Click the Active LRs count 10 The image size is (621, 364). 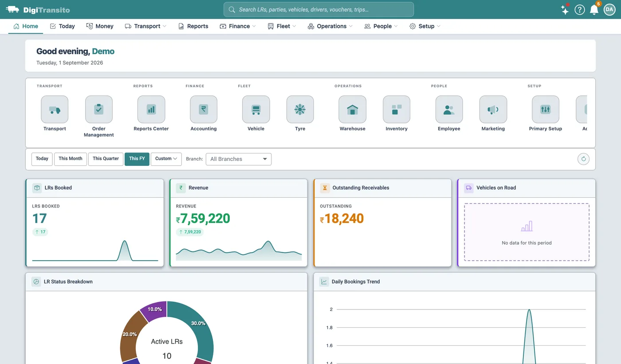[x=167, y=356]
